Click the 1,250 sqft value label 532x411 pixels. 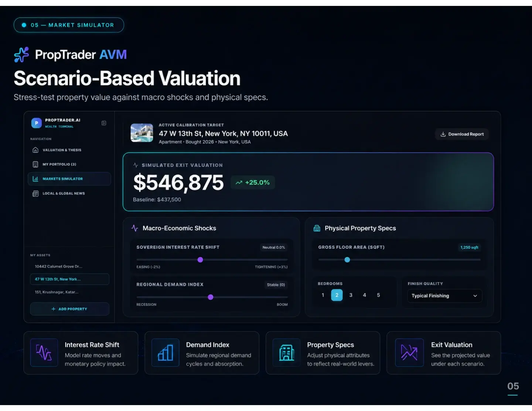469,247
